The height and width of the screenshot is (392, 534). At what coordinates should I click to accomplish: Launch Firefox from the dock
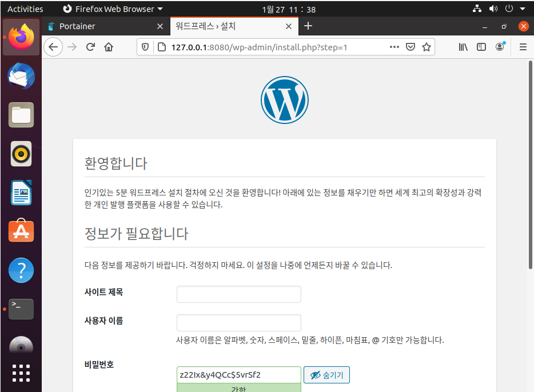click(21, 37)
